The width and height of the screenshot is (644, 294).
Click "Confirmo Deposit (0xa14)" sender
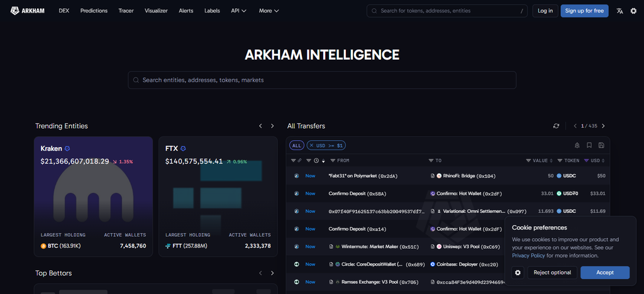(357, 229)
